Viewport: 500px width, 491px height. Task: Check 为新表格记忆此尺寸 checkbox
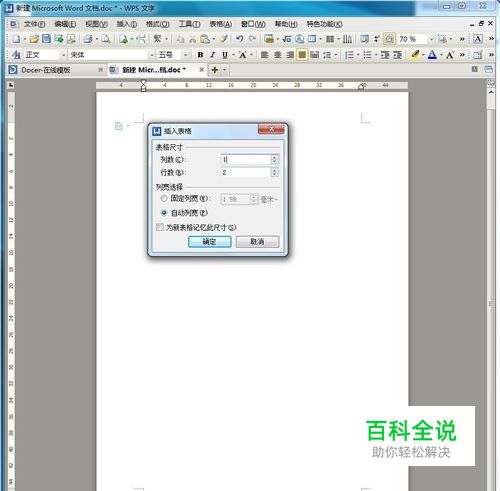click(x=160, y=227)
